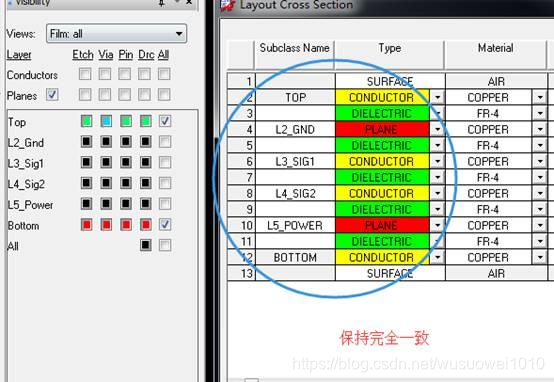Screen dimensions: 554x382
Task: Select the L4_SIG2 subclass name cell
Action: point(295,193)
